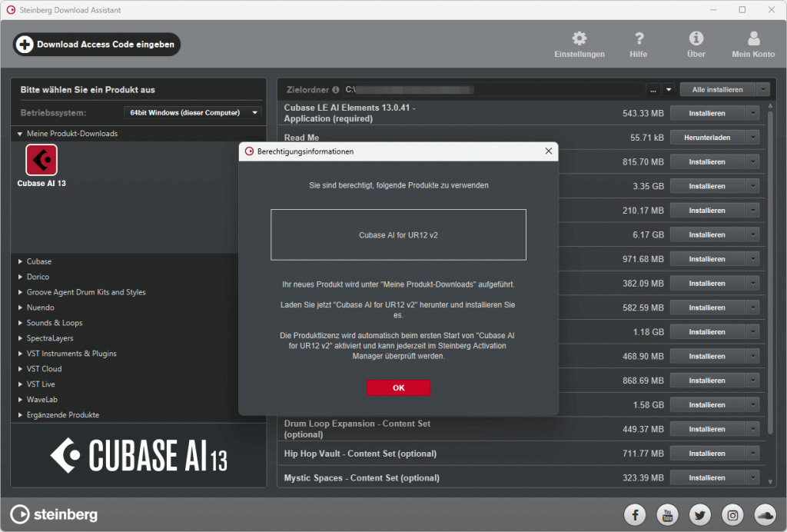Click the Steinberg logo in footer

coord(55,514)
